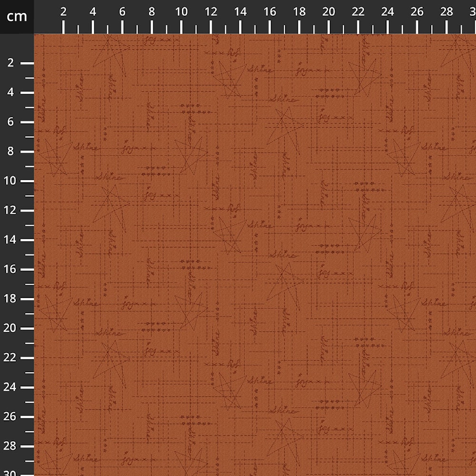
Task: Select the 18 mark on left ruler
Action: [x=11, y=299]
